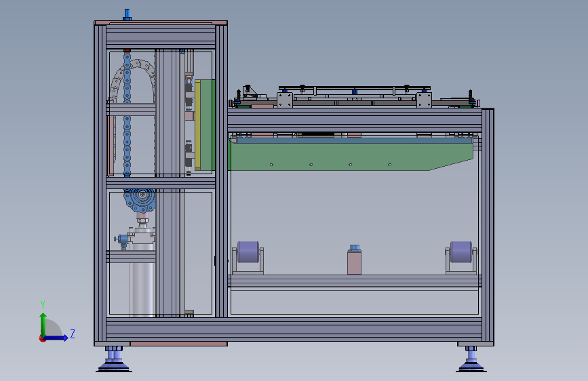Viewport: 588px width, 381px height.
Task: Select the green Y-axis arrow of triad
Action: [43, 324]
